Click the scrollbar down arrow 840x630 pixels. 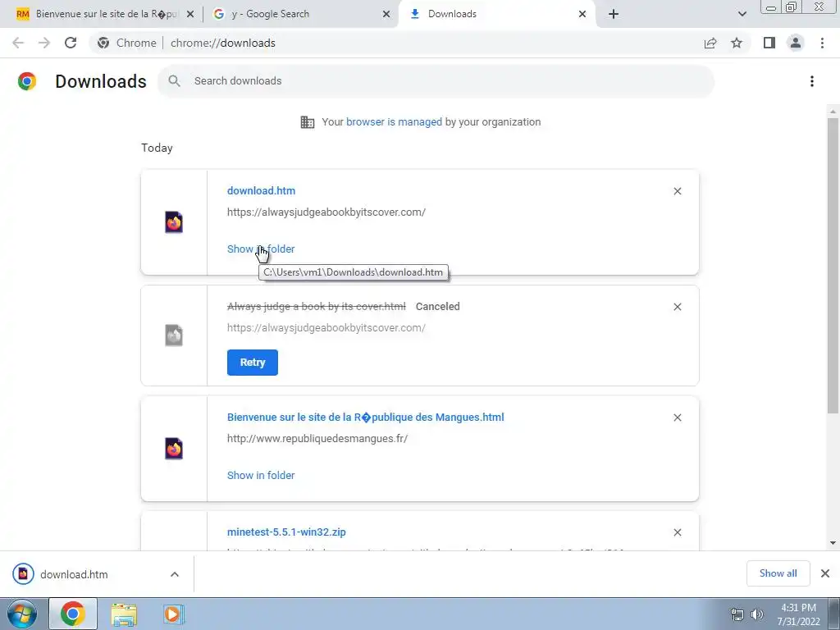click(x=833, y=543)
